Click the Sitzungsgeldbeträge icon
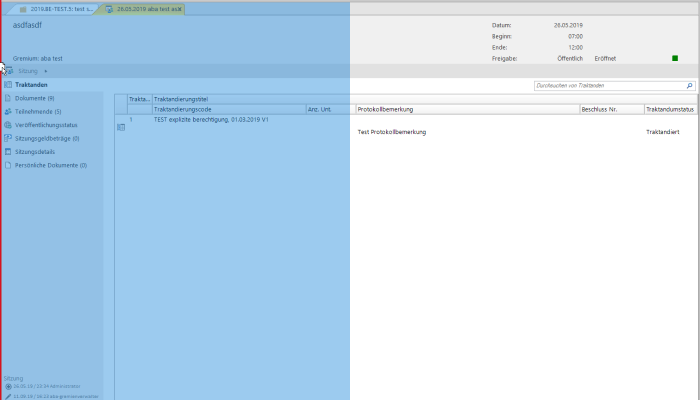700x400 pixels. pyautogui.click(x=8, y=138)
